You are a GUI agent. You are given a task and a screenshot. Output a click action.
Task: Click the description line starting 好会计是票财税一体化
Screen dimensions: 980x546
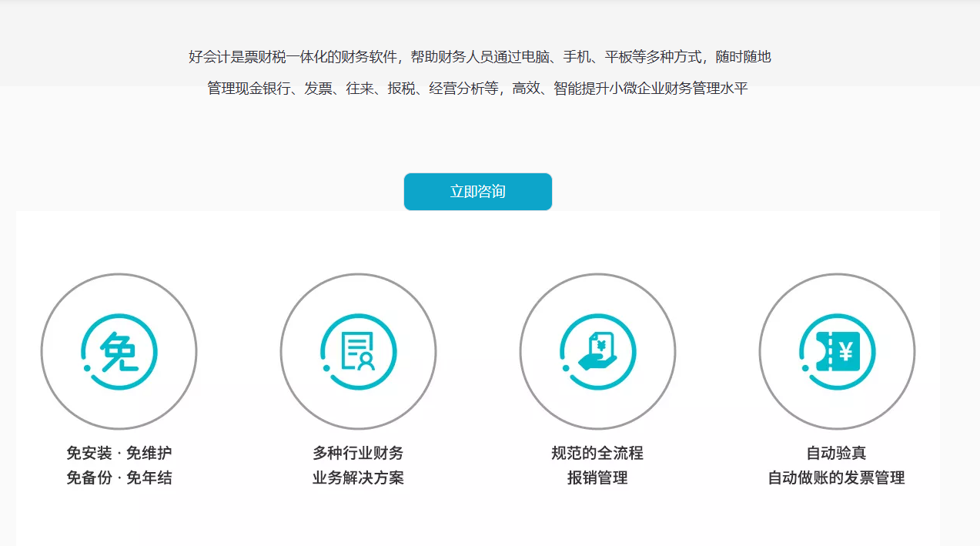[x=480, y=57]
